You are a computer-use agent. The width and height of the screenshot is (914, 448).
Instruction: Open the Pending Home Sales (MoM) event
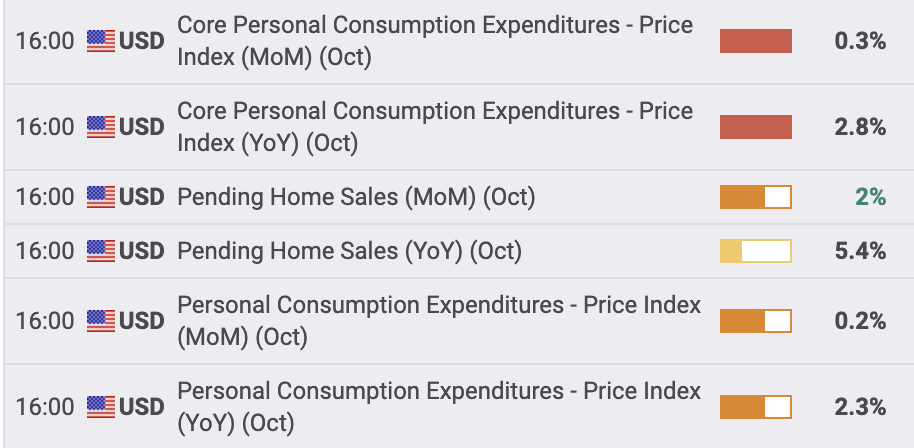click(356, 197)
